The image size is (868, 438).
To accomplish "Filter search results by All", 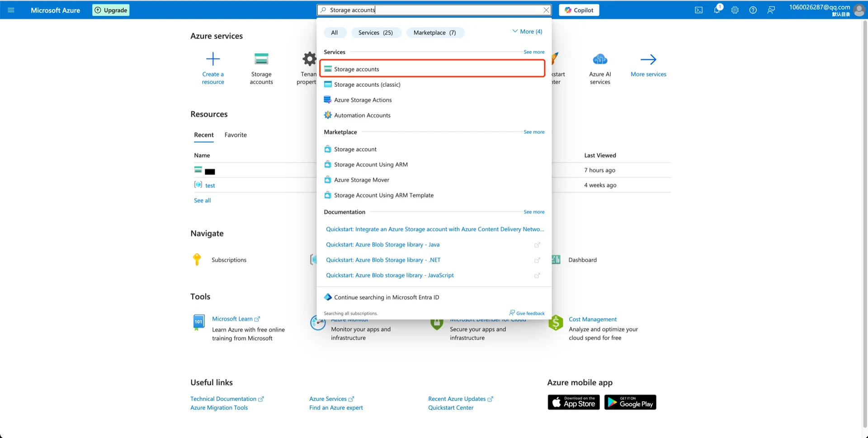I will tap(335, 33).
